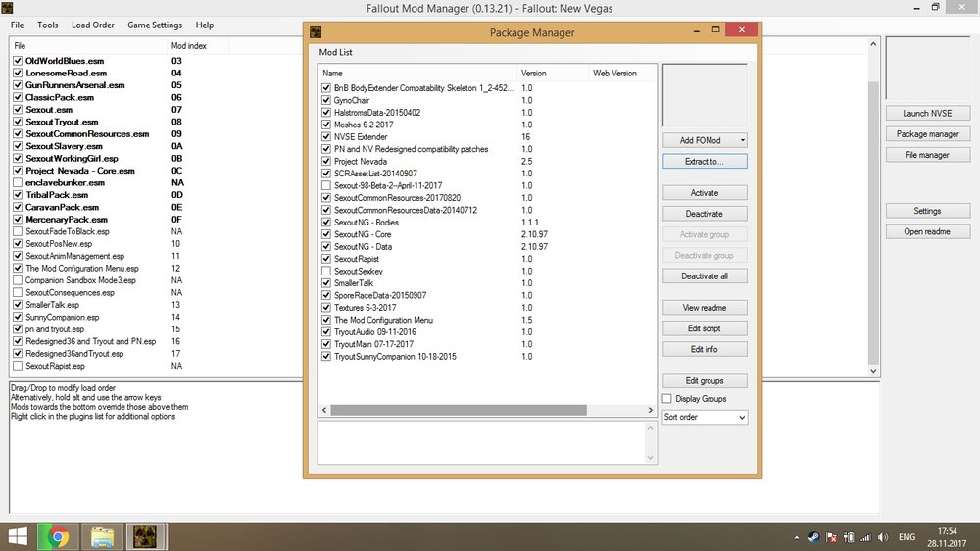
Task: Open the Help menu
Action: point(205,25)
